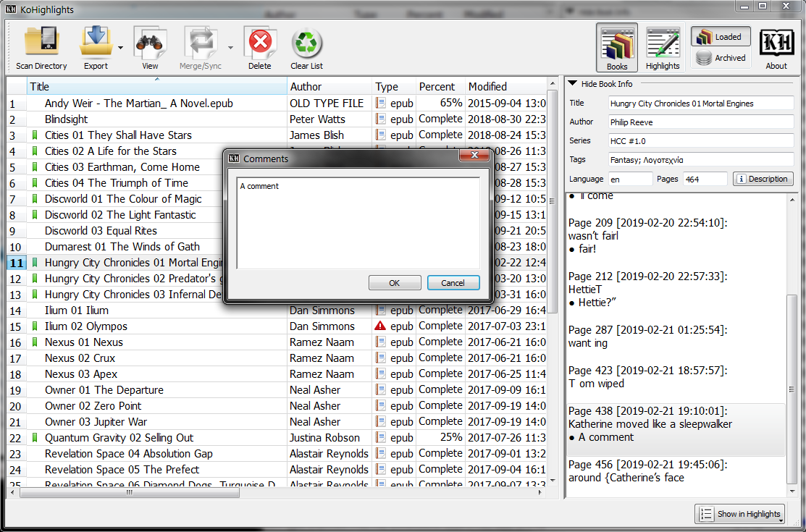Click the View binoculars icon
Screen dimensions: 806x532
[x=150, y=41]
